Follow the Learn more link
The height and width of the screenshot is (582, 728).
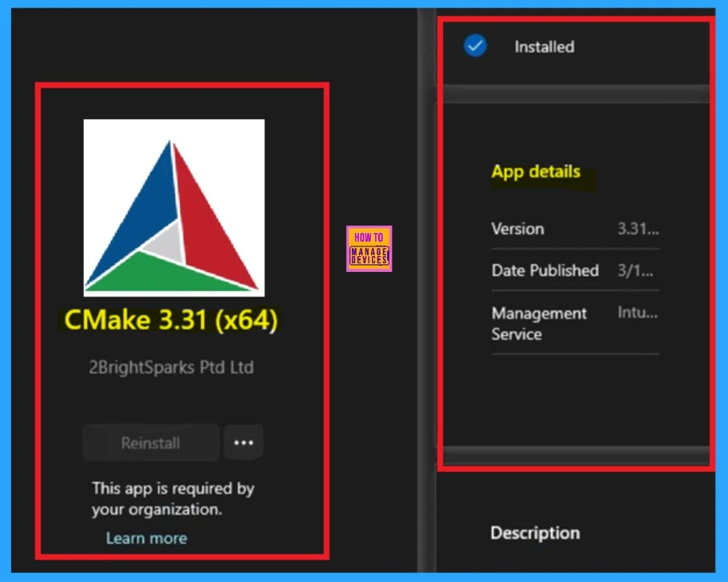pyautogui.click(x=146, y=538)
